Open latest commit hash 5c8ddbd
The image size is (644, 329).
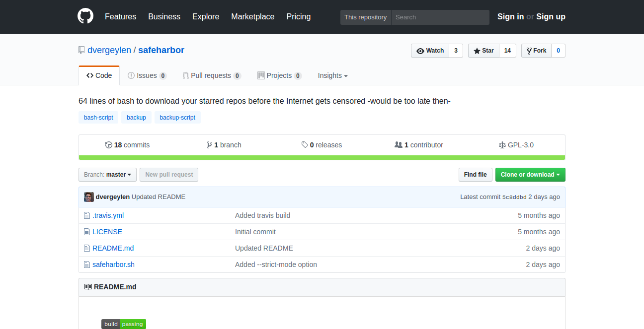[x=514, y=197]
